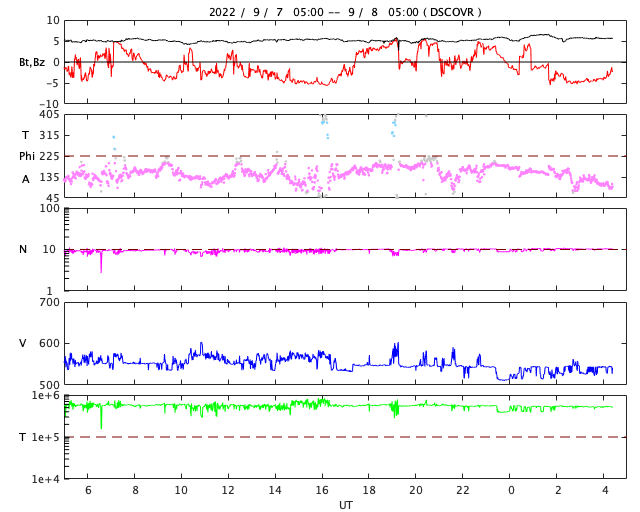Click the "600" velocity tick value
Image resolution: width=640 pixels, height=512 pixels.
tap(49, 343)
